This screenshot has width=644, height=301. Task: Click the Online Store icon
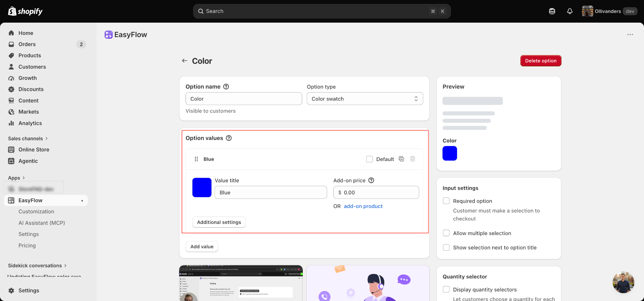[x=11, y=150]
